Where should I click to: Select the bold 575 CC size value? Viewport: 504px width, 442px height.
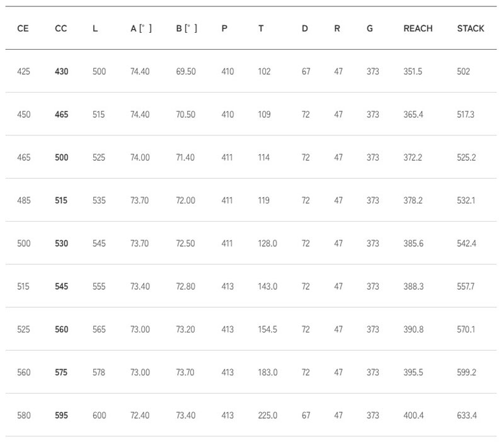(62, 373)
